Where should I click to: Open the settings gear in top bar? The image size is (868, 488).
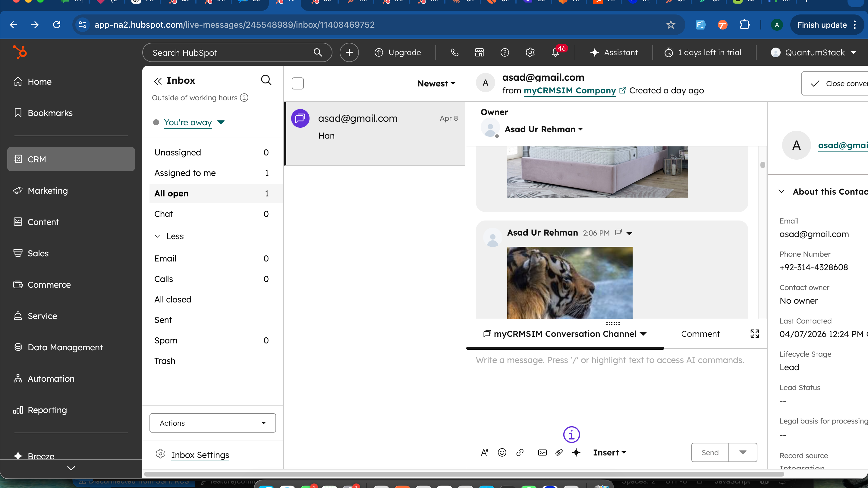click(x=530, y=52)
